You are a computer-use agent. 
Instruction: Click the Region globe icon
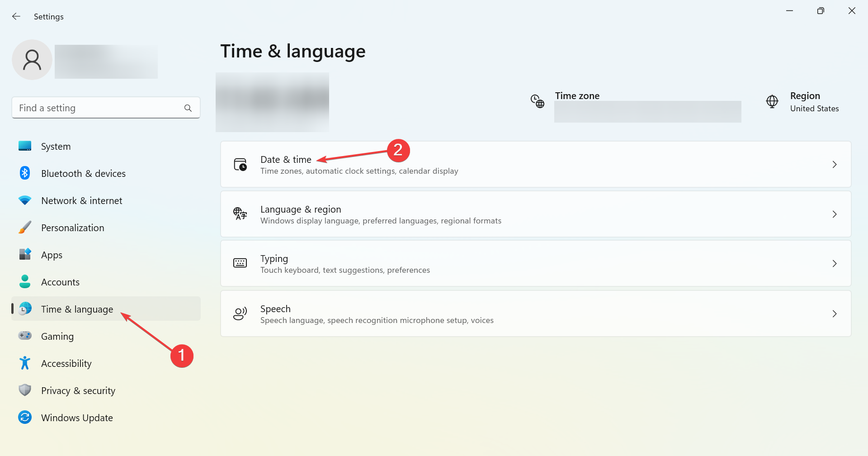pos(772,101)
